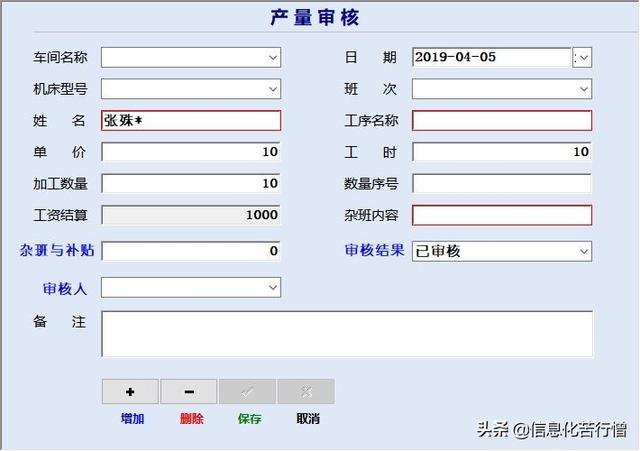Click the 杂班与补贴 input field
640x451 pixels.
191,251
